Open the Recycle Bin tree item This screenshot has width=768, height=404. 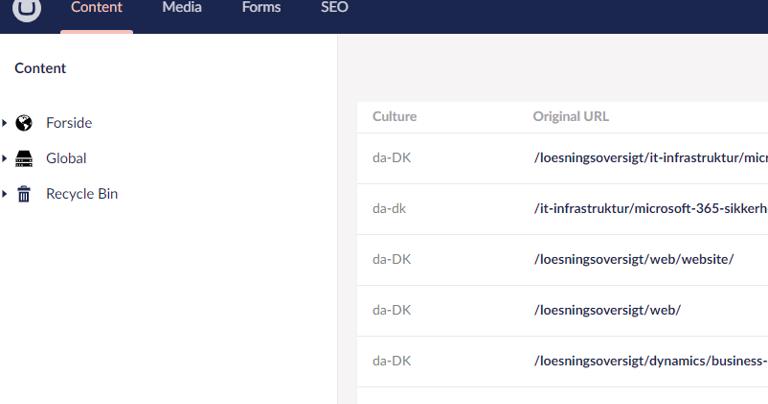(x=82, y=194)
